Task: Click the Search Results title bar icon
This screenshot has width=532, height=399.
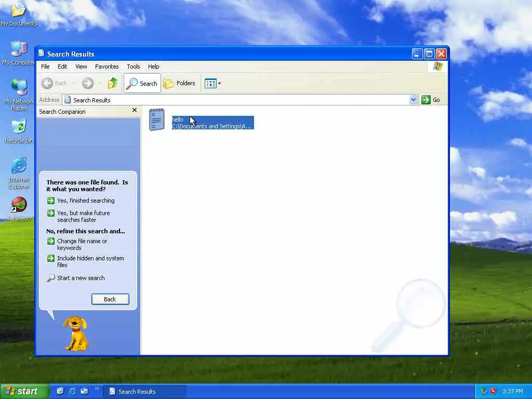Action: point(42,54)
